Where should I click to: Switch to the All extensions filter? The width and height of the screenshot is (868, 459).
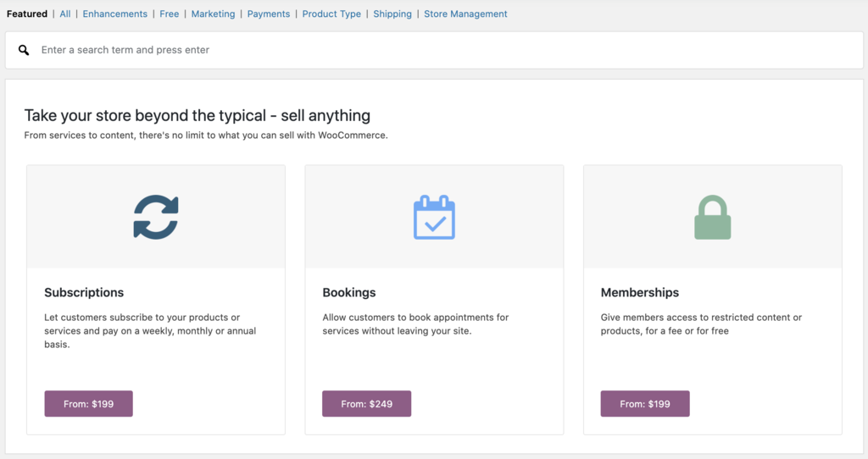65,14
